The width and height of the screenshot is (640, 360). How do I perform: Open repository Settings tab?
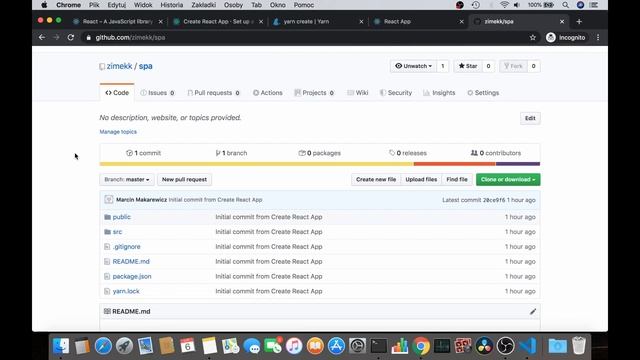coord(483,93)
